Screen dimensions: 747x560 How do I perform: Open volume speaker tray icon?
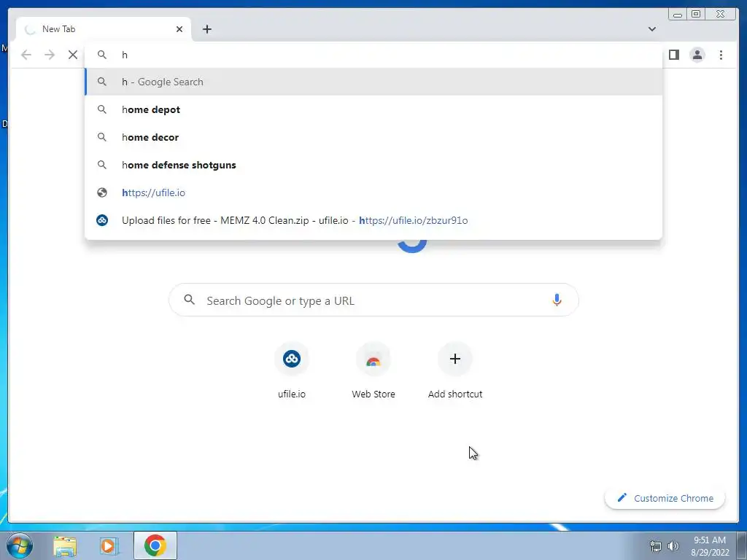[673, 546]
